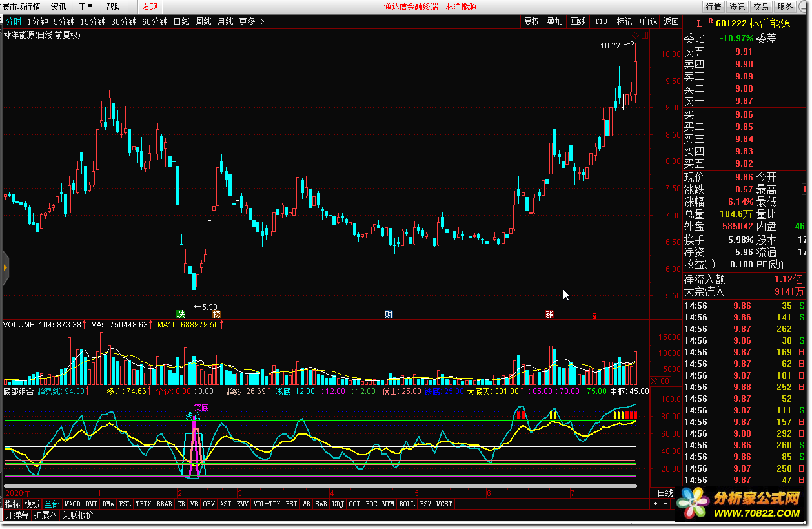Select the 周线 period tab
The width and height of the screenshot is (812, 529).
pos(203,21)
